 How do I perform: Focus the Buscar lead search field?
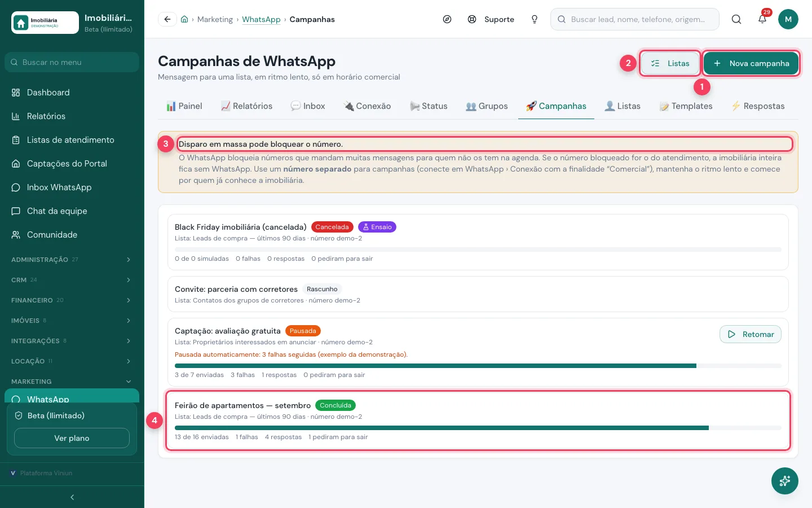pyautogui.click(x=635, y=19)
